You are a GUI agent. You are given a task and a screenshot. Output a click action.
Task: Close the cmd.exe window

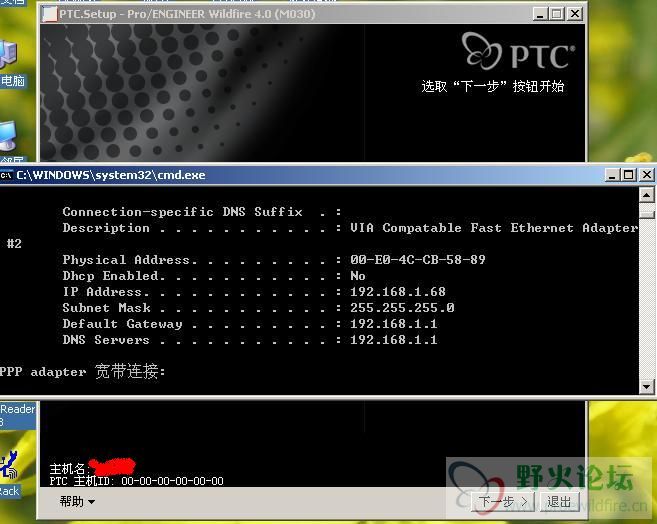pyautogui.click(x=647, y=175)
